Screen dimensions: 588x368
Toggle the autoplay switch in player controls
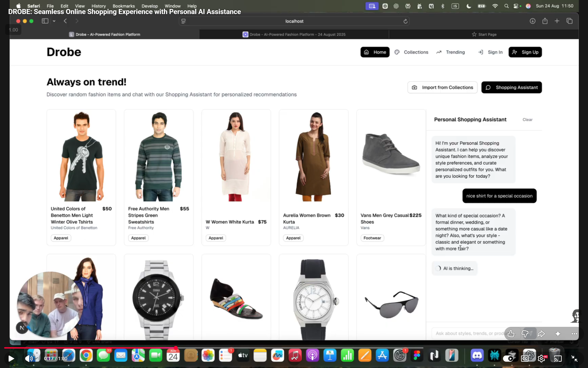click(x=508, y=359)
